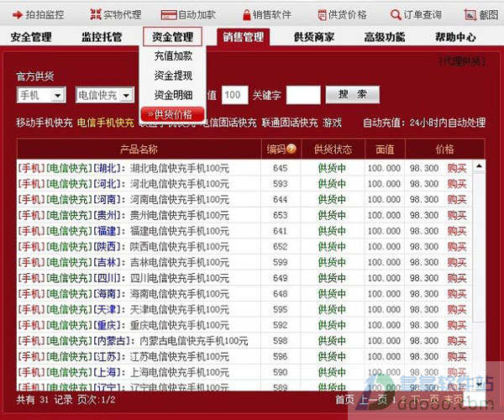Select highlighted 供货价格 menu entry

tap(172, 114)
